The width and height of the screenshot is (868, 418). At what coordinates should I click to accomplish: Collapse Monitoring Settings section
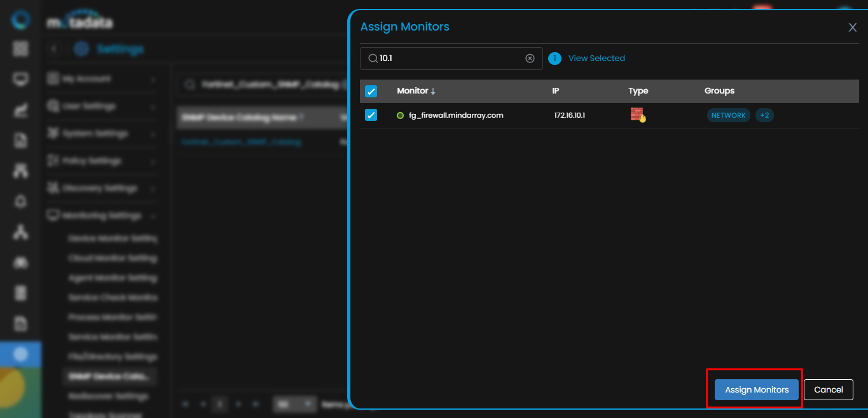click(101, 216)
